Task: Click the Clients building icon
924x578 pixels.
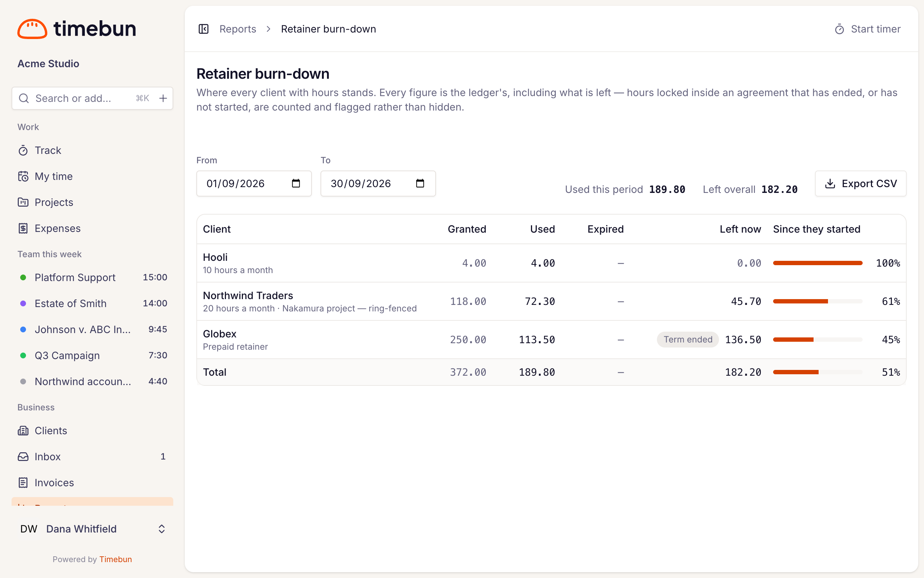Action: [x=23, y=431]
